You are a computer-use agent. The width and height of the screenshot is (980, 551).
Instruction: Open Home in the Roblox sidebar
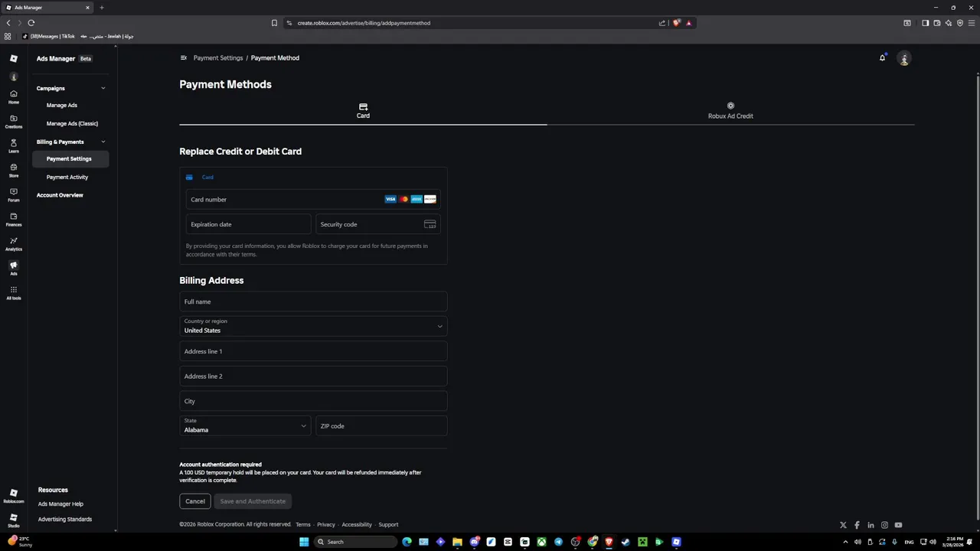tap(13, 96)
